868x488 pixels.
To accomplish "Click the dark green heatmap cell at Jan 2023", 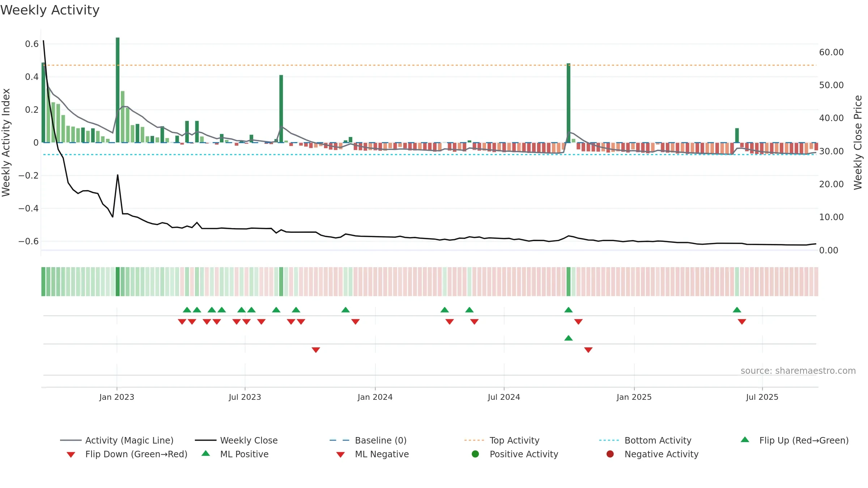I will coord(118,282).
